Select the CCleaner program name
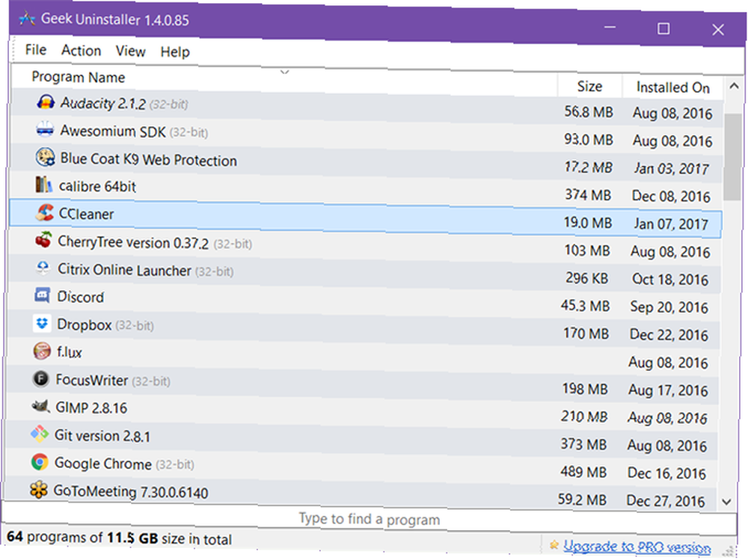The width and height of the screenshot is (748, 560). point(86,214)
